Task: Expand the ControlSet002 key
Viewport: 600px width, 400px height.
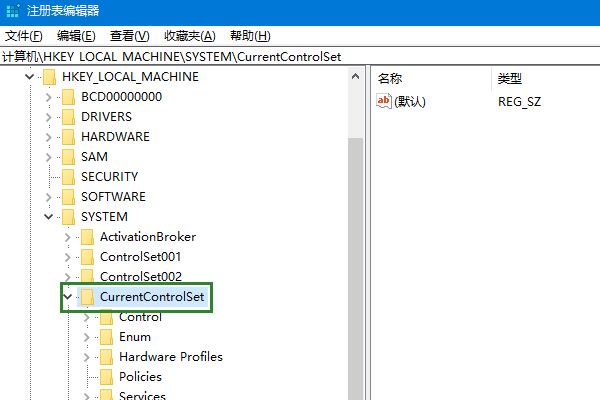Action: [x=68, y=277]
